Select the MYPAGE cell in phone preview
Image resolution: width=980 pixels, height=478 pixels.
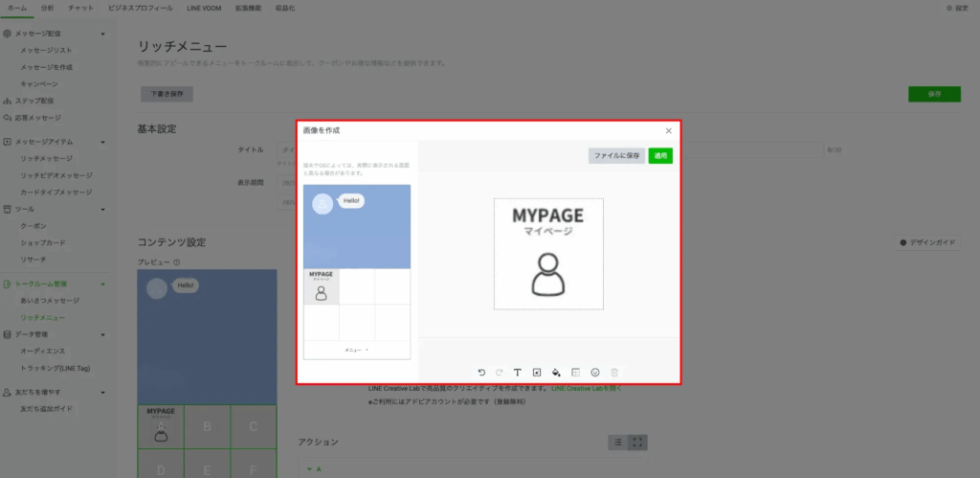tap(321, 286)
